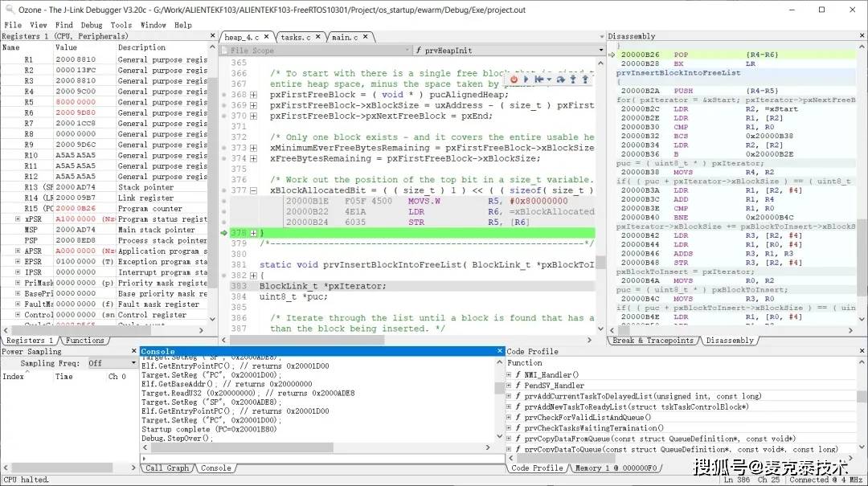The width and height of the screenshot is (868, 486).
Task: Expand the disassembly for source line 373
Action: tap(254, 149)
